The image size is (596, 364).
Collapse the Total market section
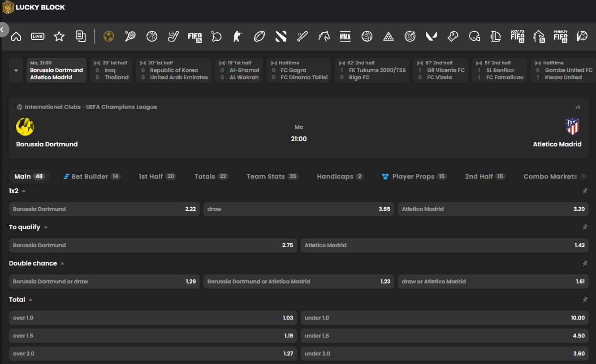[30, 300]
